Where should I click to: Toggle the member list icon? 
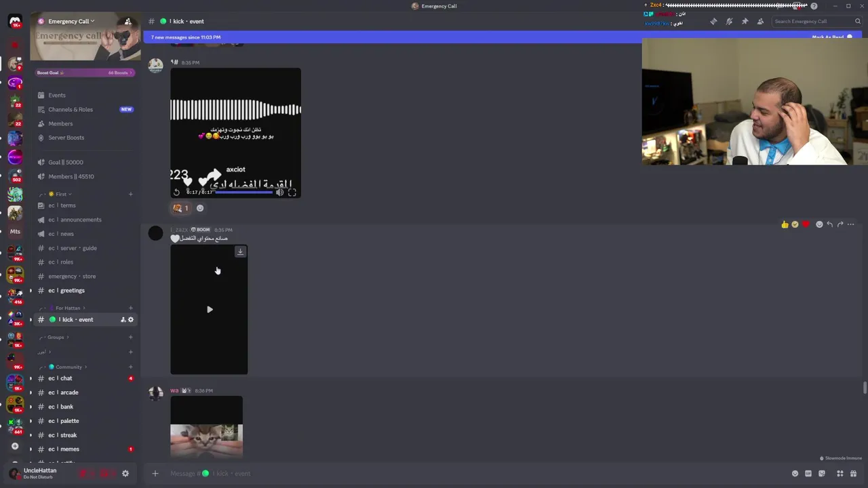pos(760,21)
